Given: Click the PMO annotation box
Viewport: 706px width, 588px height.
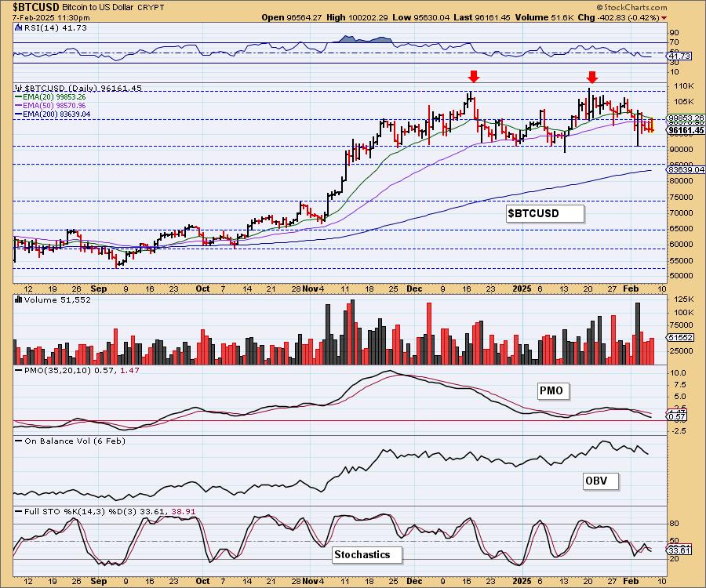Looking at the screenshot, I should click(x=553, y=390).
